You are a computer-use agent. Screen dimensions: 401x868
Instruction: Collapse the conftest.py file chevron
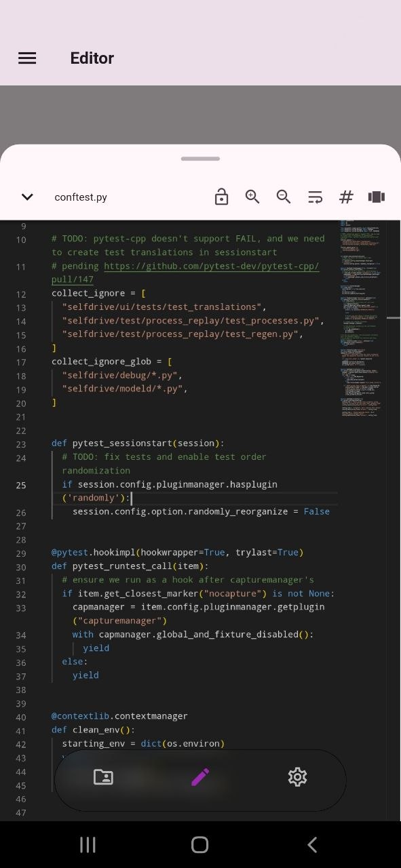click(27, 197)
